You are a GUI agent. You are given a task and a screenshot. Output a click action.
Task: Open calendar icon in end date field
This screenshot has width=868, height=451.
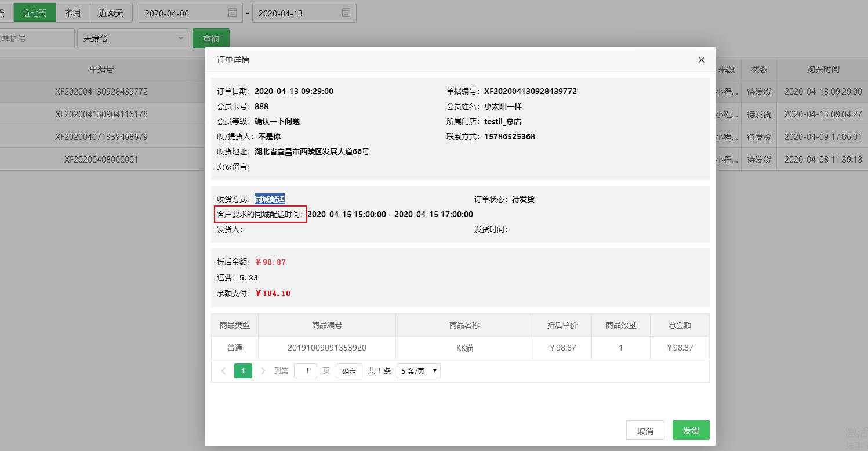[x=346, y=13]
